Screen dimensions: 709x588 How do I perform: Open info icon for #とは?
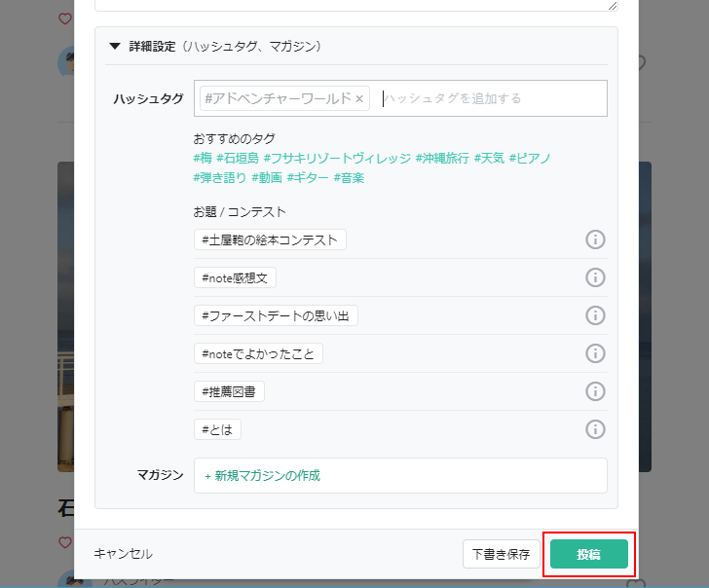point(595,429)
